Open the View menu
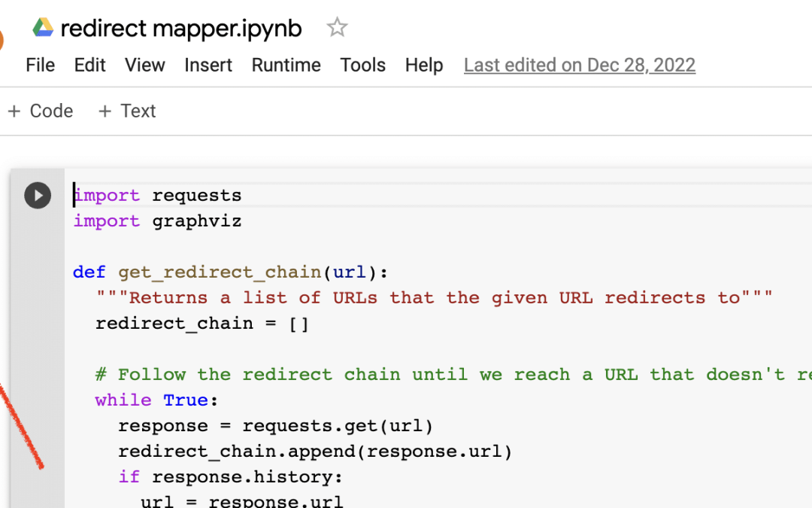Image resolution: width=812 pixels, height=508 pixels. click(x=144, y=65)
